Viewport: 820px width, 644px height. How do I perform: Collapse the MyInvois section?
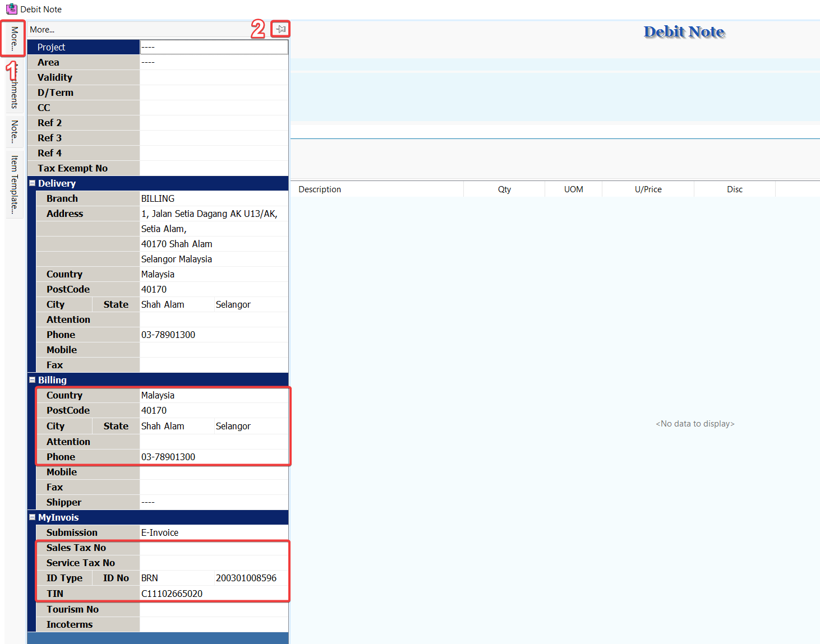coord(33,517)
